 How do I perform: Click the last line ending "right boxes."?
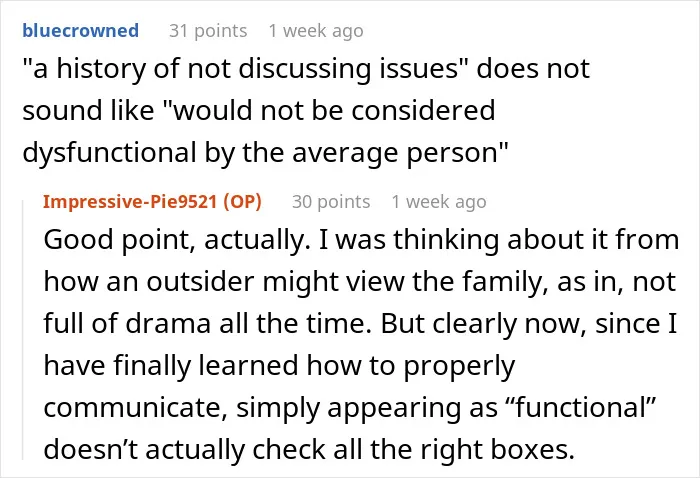(309, 449)
